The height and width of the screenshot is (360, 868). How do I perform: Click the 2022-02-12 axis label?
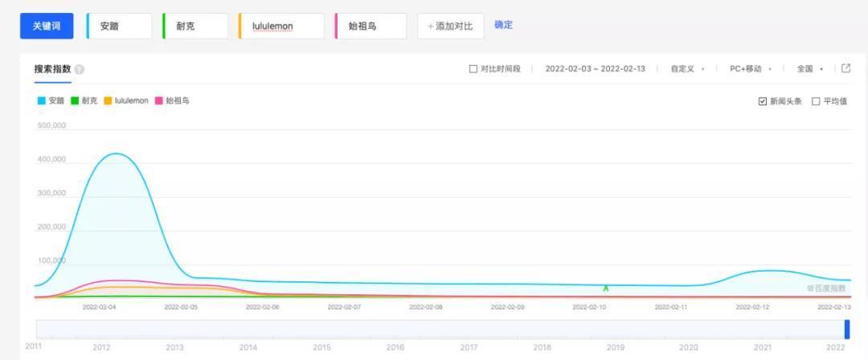(x=752, y=306)
